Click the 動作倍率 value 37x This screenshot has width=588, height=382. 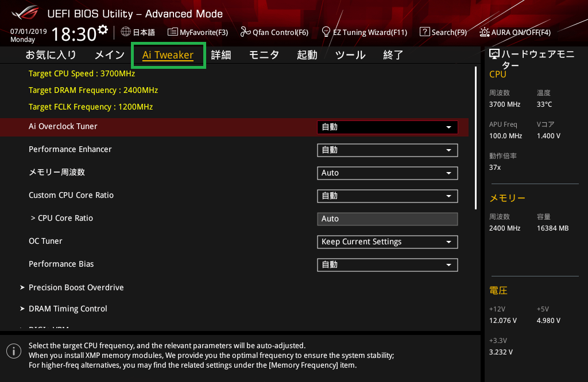(495, 167)
